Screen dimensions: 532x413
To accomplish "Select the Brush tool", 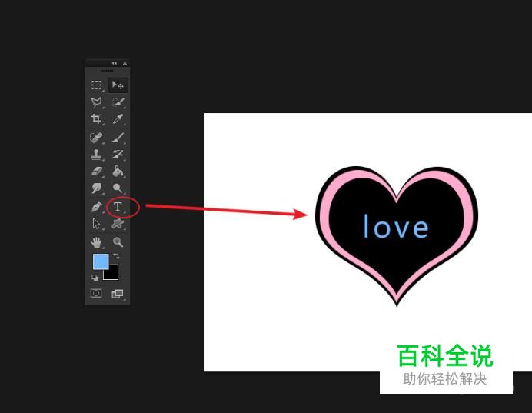I will point(118,138).
